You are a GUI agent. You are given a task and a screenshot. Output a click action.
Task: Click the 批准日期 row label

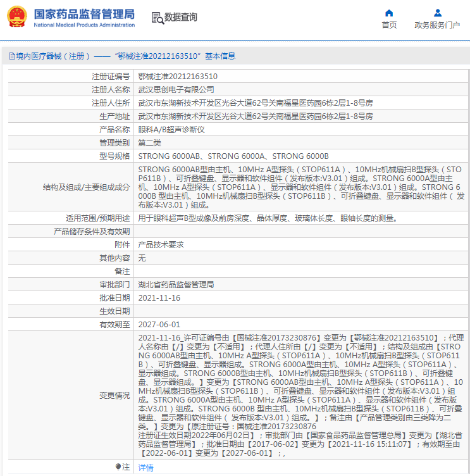click(x=114, y=297)
